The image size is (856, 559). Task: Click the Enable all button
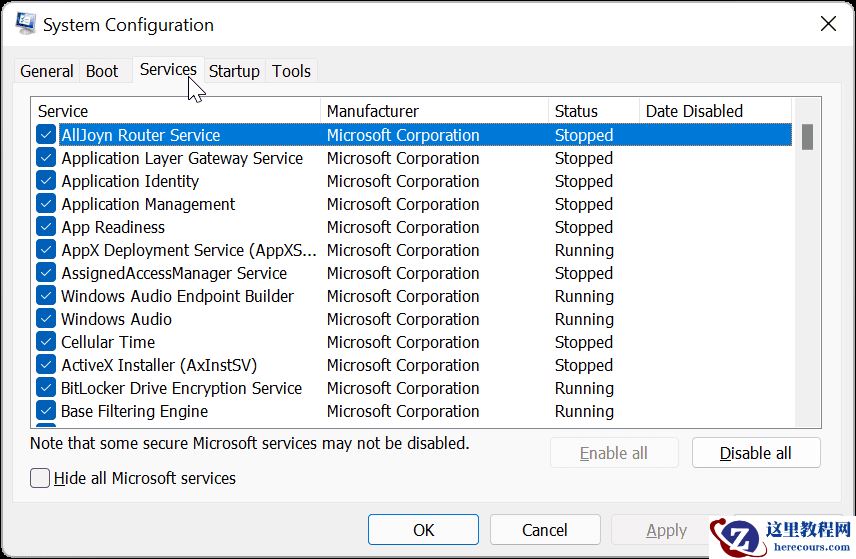(614, 453)
